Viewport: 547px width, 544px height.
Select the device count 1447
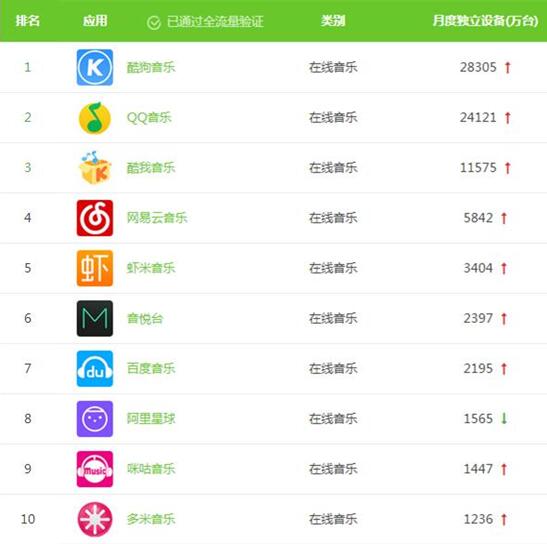478,469
